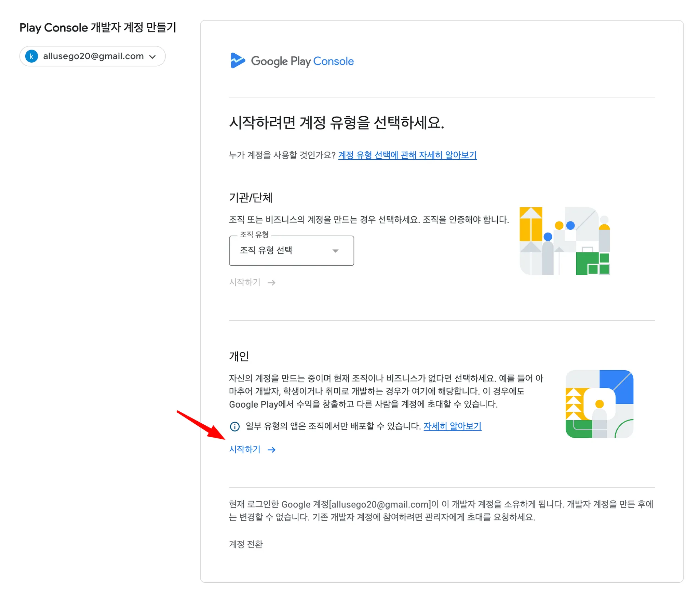Image resolution: width=700 pixels, height=597 pixels.
Task: Open the 조직 유형 선택 dropdown
Action: tap(291, 251)
